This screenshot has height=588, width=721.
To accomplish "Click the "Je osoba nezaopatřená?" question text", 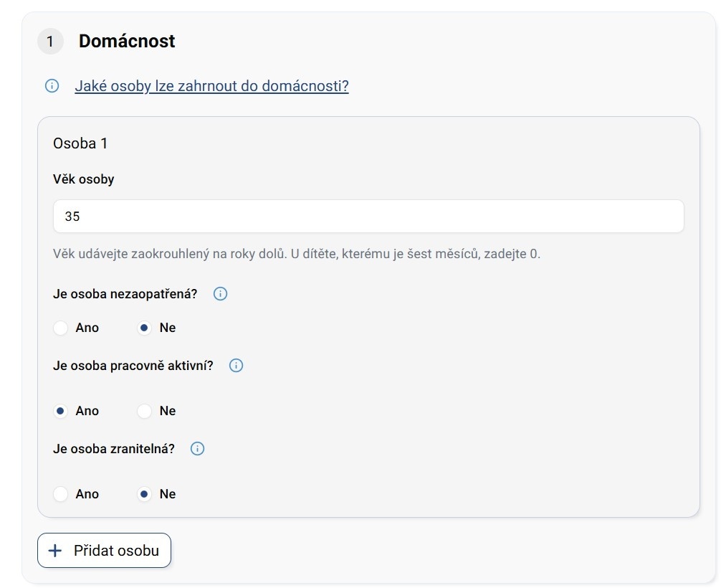I will [125, 294].
